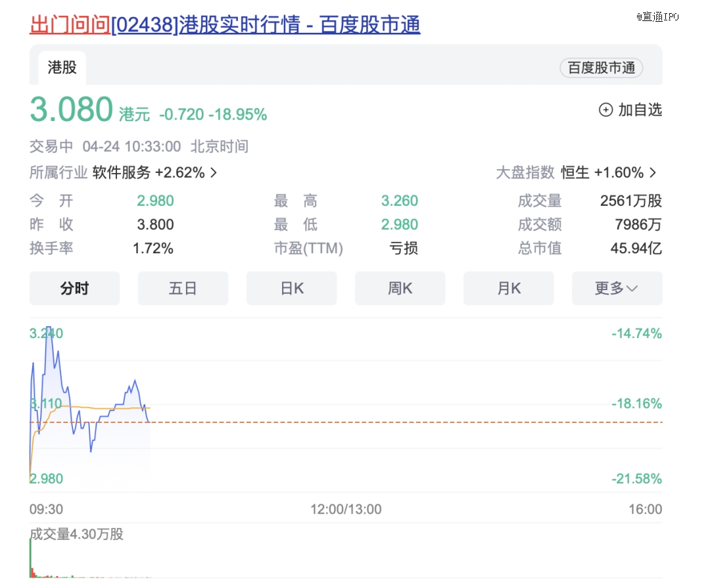Screen dimensions: 710x588
Task: Click the 09:30 time axis label
Action: 46,509
